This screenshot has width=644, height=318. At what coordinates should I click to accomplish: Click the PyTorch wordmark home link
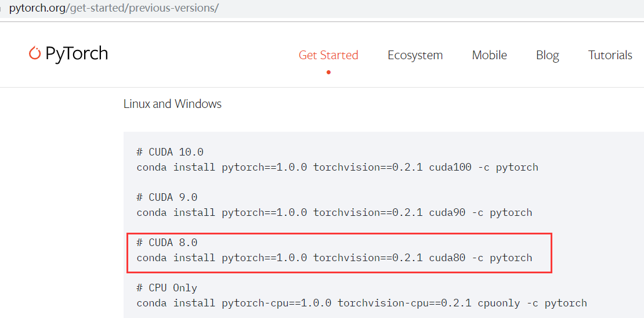pyautogui.click(x=77, y=54)
